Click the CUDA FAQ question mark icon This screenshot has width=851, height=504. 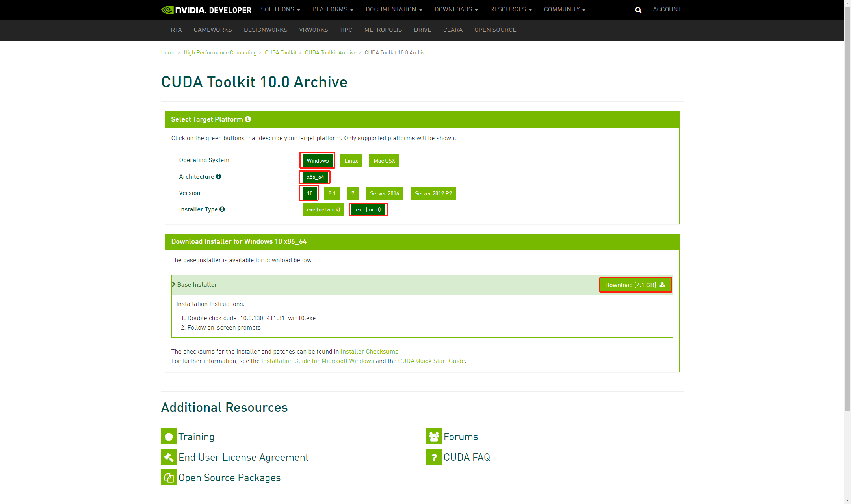point(434,457)
